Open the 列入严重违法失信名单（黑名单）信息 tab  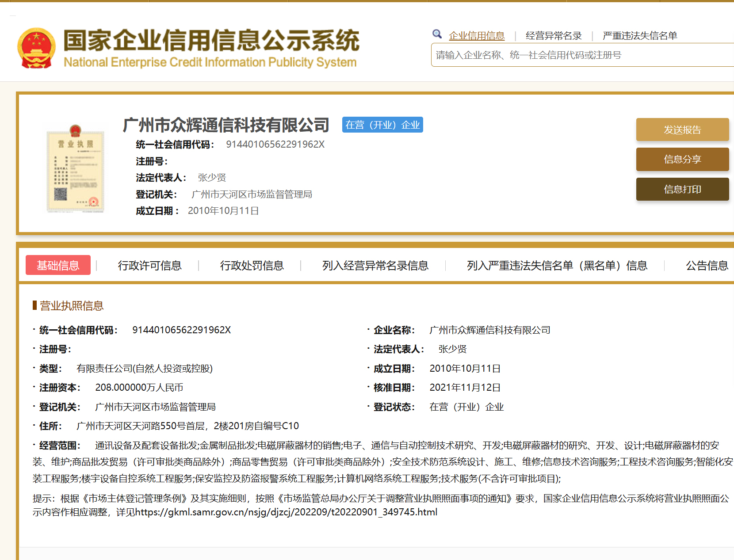click(x=557, y=266)
